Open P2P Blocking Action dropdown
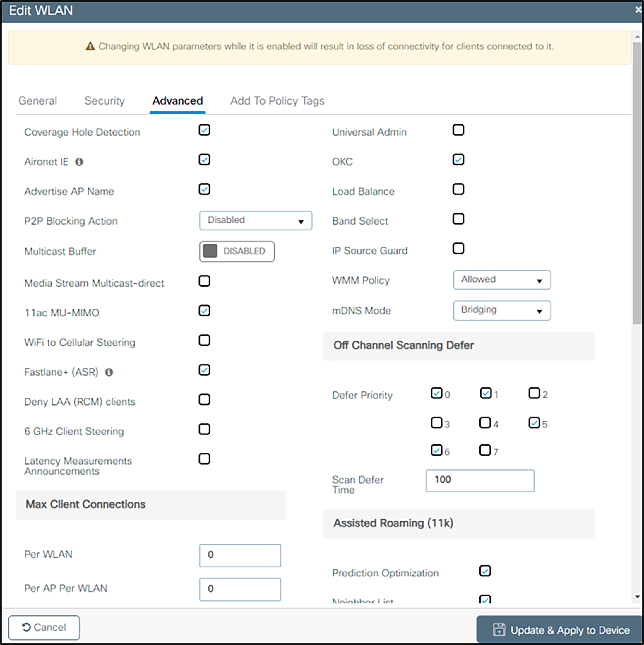644x645 pixels. pyautogui.click(x=255, y=220)
